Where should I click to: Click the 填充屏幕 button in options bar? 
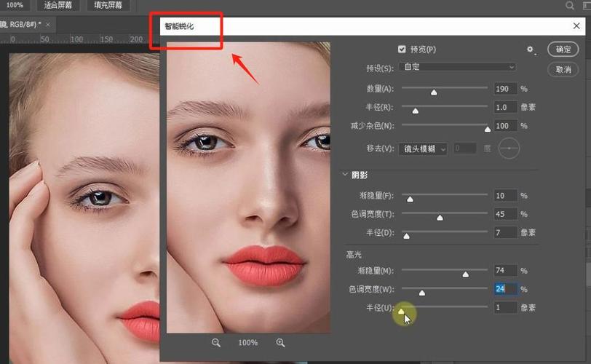[108, 5]
